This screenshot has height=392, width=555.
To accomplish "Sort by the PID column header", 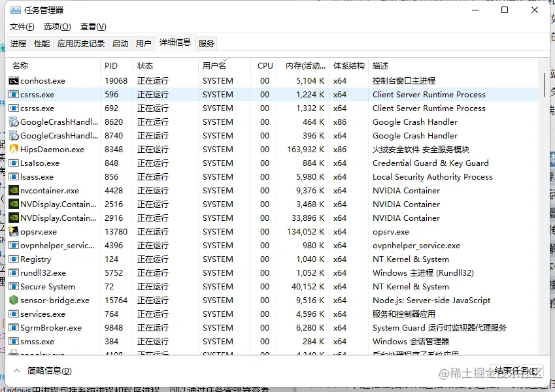I will [x=117, y=66].
